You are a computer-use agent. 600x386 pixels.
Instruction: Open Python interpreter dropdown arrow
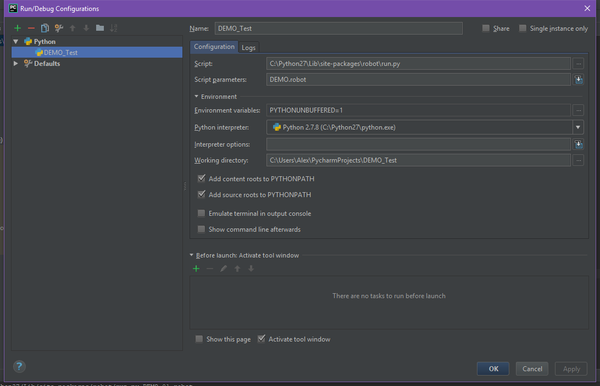point(578,127)
